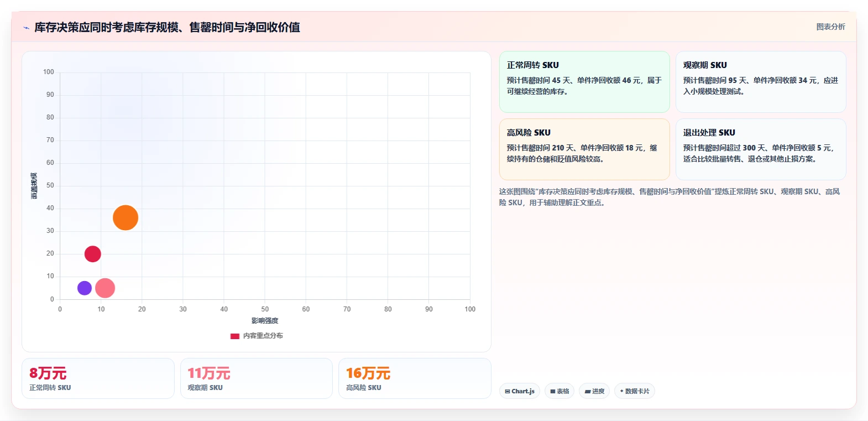
Task: Click the bar icon in the 进度 tag
Action: 588,392
